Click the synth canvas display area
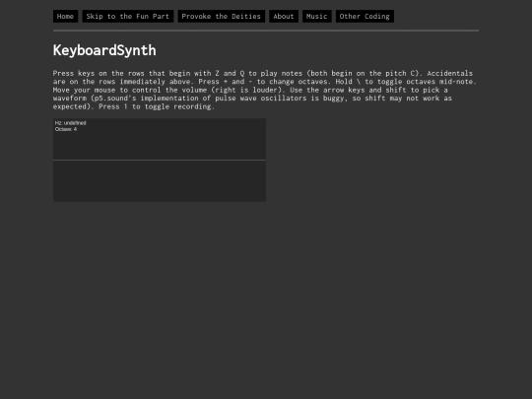The width and height of the screenshot is (532, 399). [x=160, y=160]
